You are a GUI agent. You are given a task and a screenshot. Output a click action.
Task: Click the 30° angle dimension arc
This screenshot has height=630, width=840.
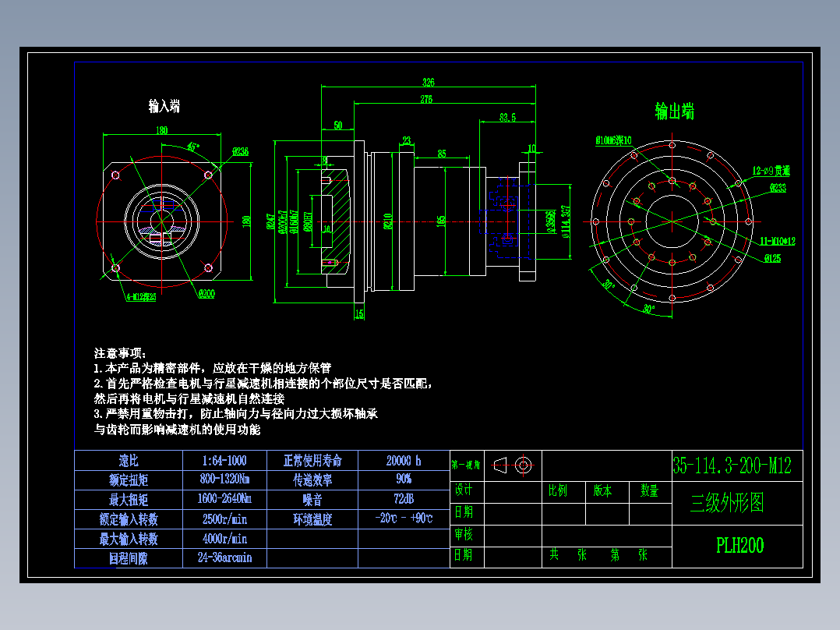tap(609, 284)
